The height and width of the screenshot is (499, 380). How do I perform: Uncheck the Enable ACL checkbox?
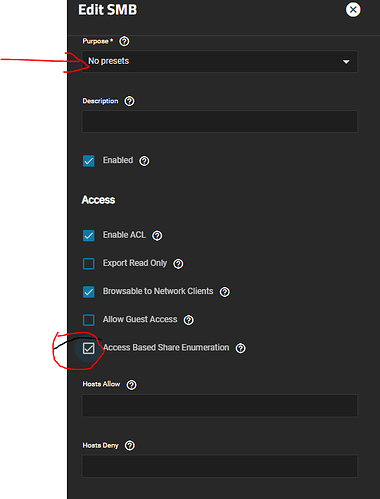point(89,235)
